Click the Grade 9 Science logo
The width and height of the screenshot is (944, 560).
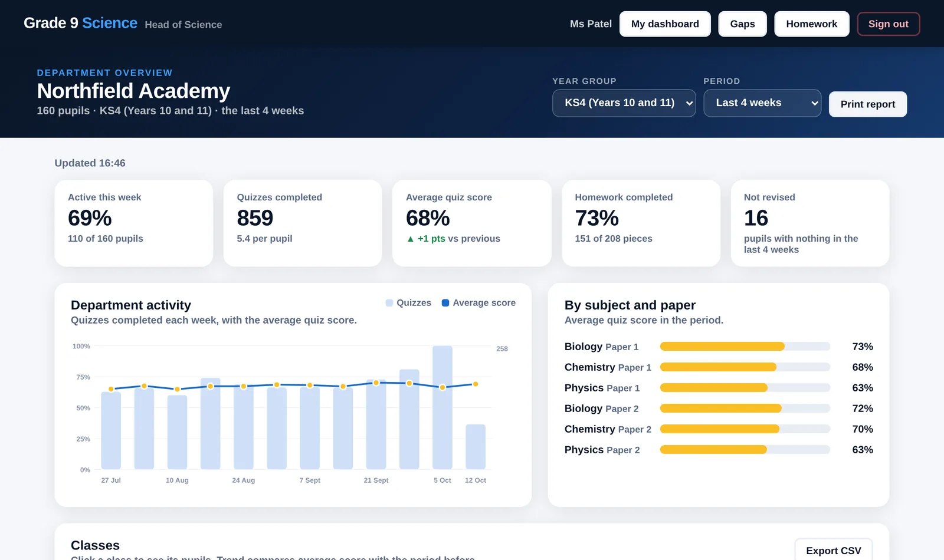80,23
